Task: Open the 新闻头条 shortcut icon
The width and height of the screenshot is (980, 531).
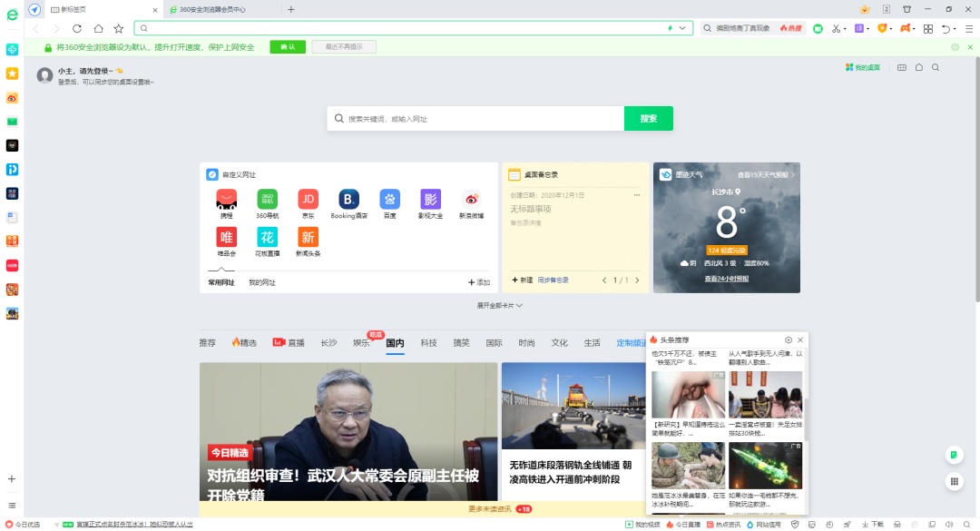Action: pyautogui.click(x=309, y=237)
